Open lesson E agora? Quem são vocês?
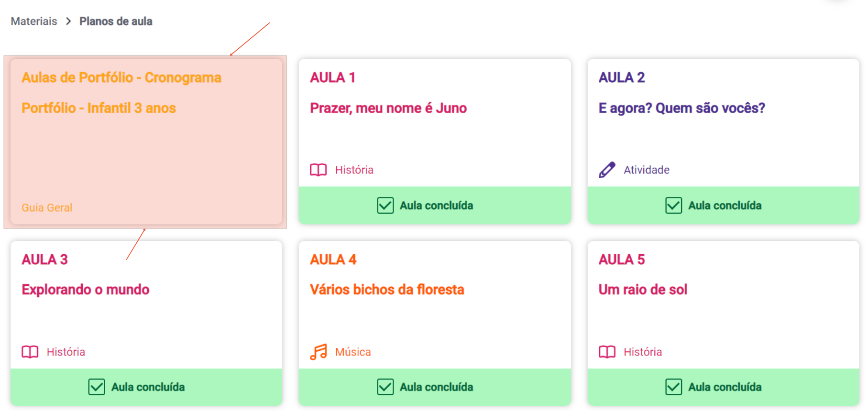 (x=681, y=108)
